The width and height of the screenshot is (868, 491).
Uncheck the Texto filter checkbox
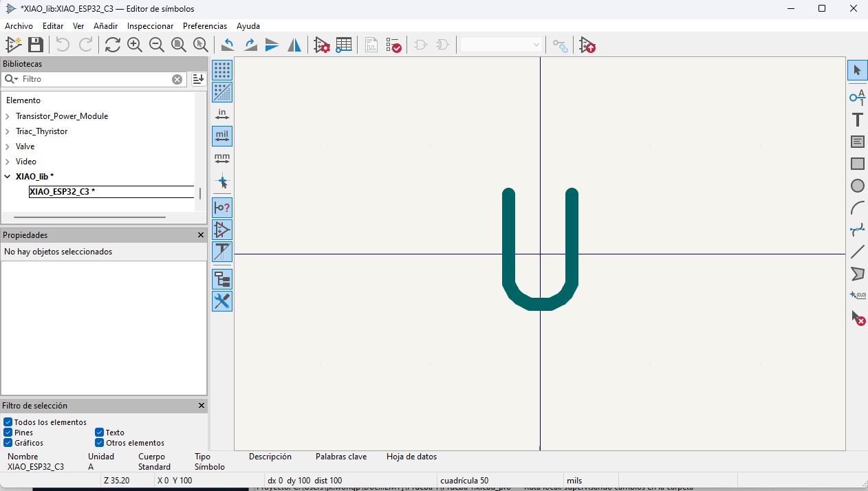coord(100,433)
